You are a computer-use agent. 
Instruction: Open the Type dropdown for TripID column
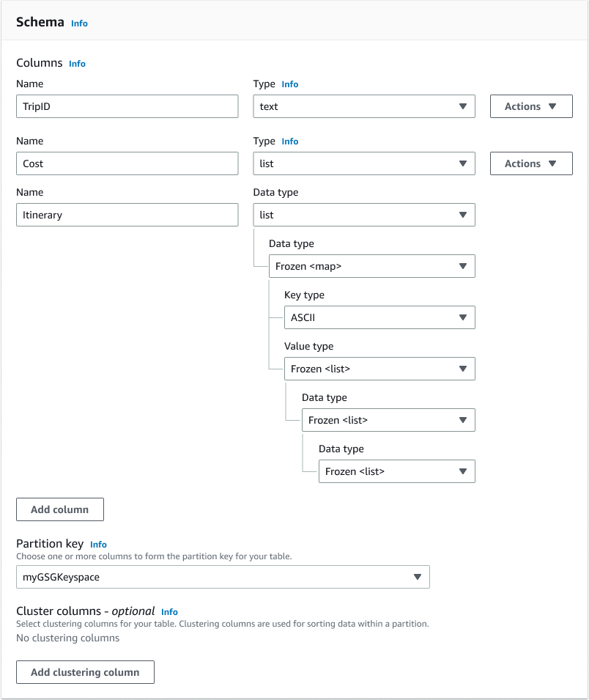tap(364, 106)
